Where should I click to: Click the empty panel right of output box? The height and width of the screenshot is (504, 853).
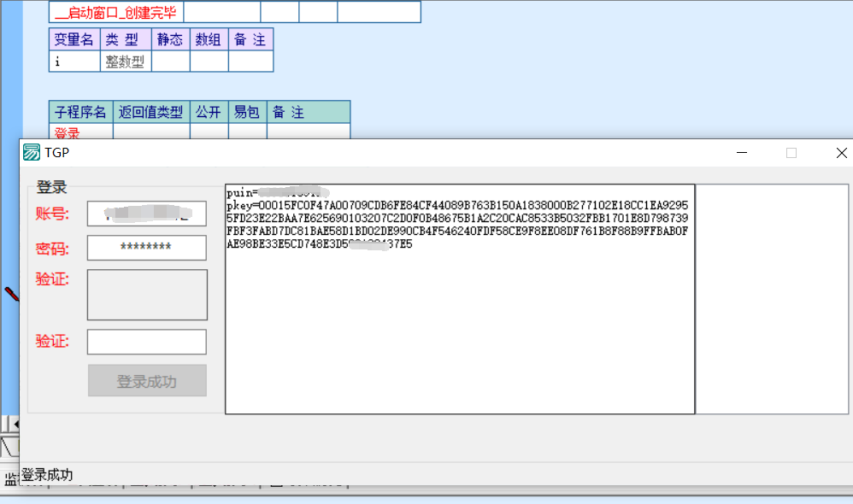(x=773, y=299)
